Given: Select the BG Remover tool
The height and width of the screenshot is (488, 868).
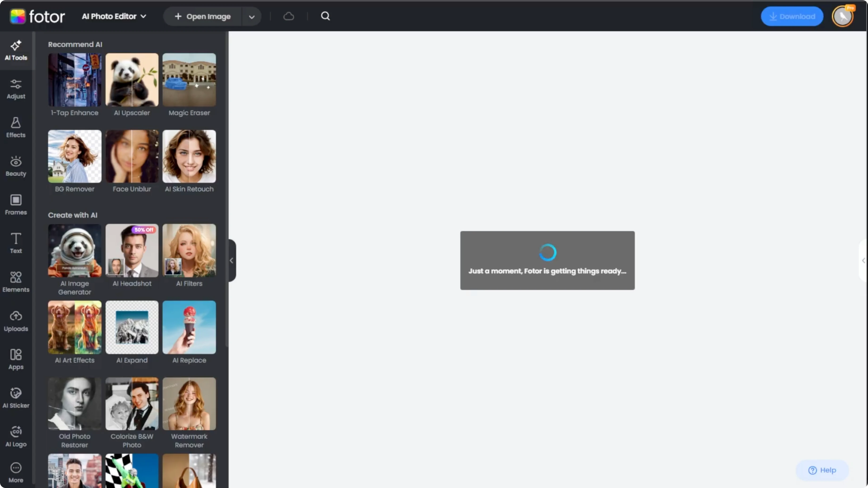Looking at the screenshot, I should tap(75, 162).
